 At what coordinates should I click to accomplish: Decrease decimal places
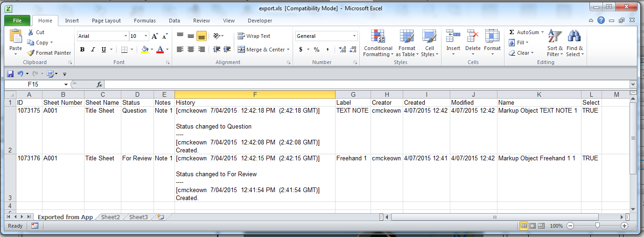pyautogui.click(x=353, y=50)
